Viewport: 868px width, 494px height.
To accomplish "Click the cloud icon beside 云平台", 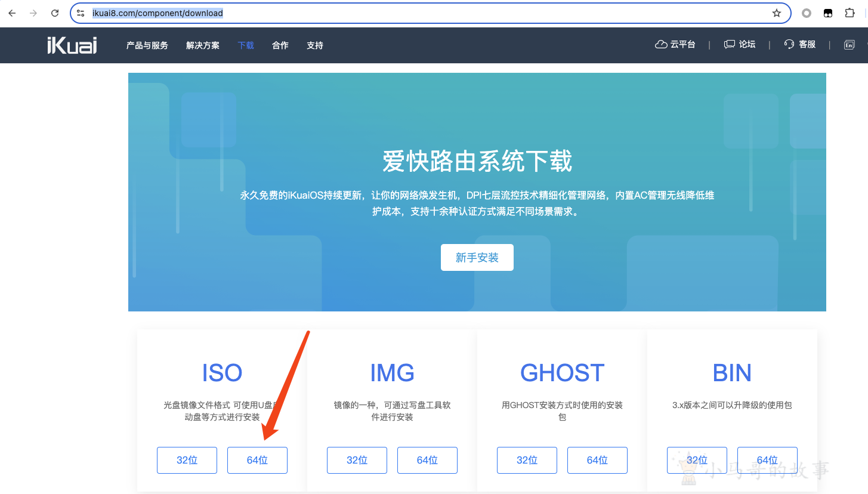I will 661,45.
